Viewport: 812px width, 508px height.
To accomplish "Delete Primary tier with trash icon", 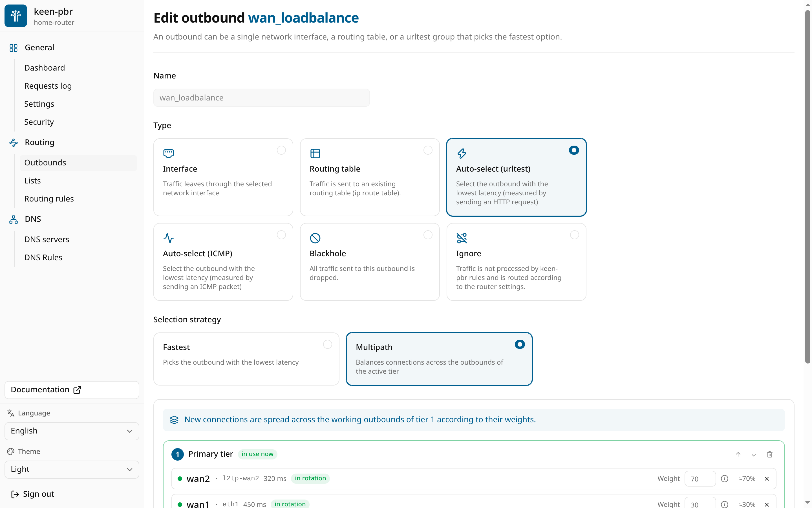I will pyautogui.click(x=769, y=454).
